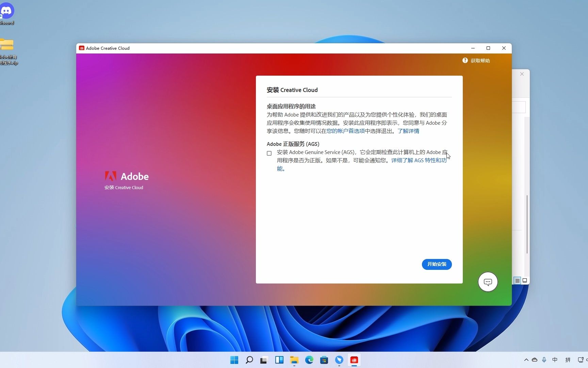This screenshot has height=368, width=588.
Task: Click the 获取帮助 question mark icon
Action: click(x=465, y=60)
